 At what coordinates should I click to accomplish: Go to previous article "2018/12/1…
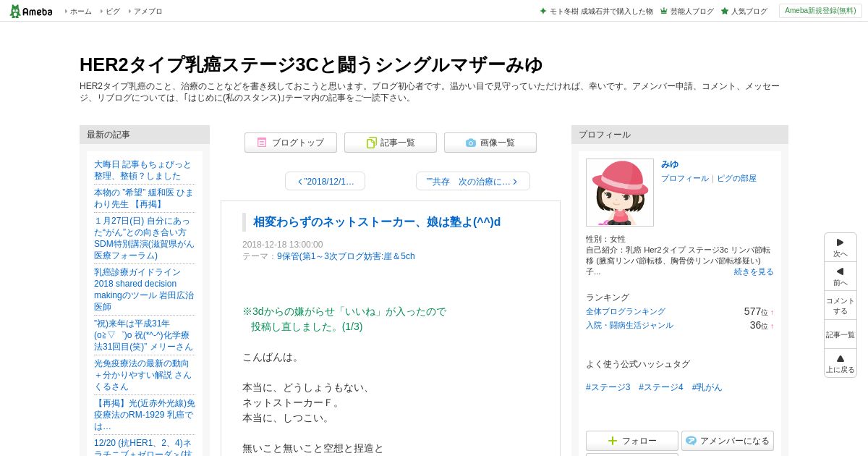tap(325, 181)
